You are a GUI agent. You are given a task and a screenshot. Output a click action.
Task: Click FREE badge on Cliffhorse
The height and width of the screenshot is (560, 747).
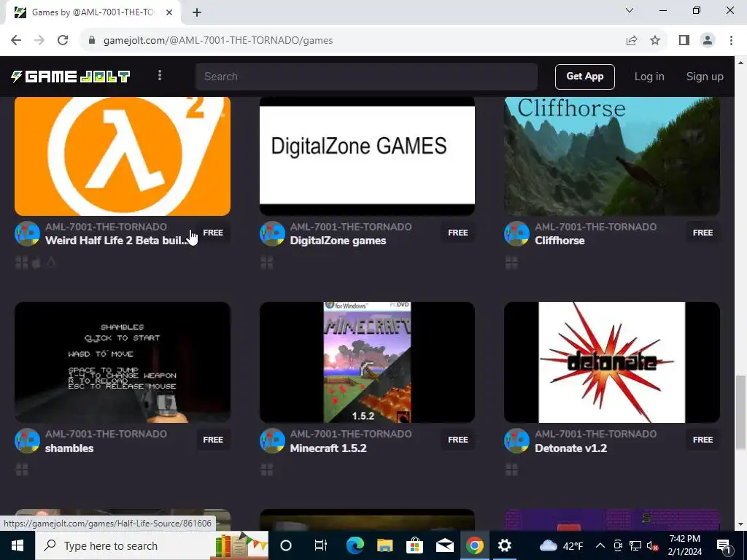pos(703,233)
